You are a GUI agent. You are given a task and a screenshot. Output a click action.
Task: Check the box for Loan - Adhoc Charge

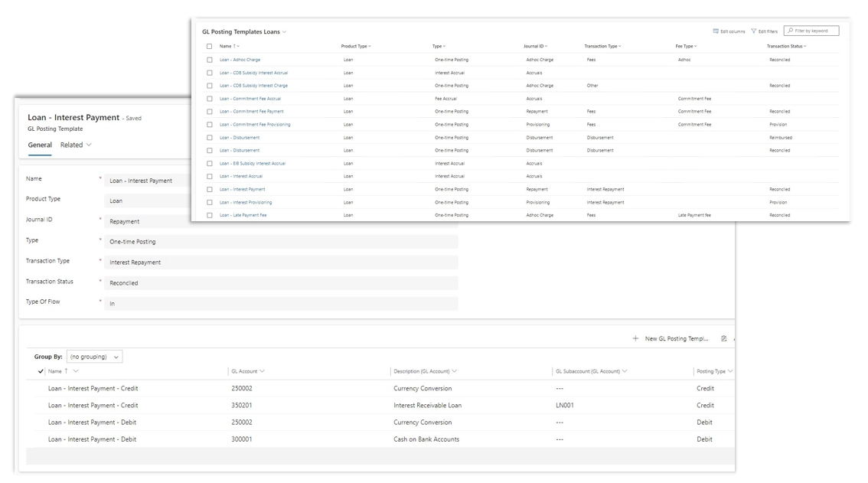209,60
